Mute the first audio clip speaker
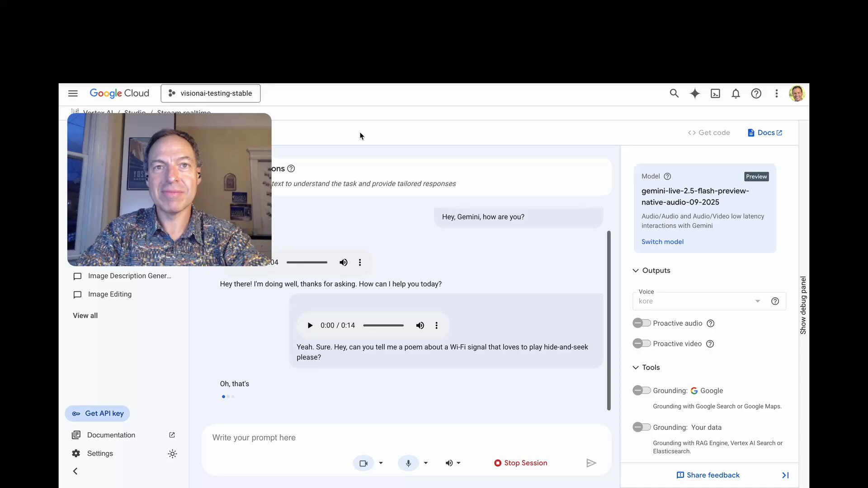Viewport: 868px width, 488px height. (x=344, y=262)
